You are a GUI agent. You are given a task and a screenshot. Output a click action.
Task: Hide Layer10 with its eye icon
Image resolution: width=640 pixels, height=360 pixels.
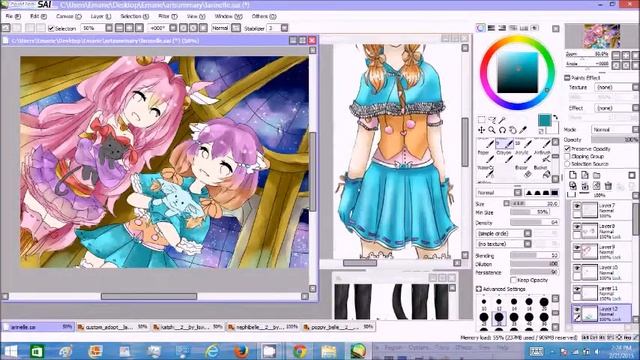pyautogui.click(x=577, y=268)
